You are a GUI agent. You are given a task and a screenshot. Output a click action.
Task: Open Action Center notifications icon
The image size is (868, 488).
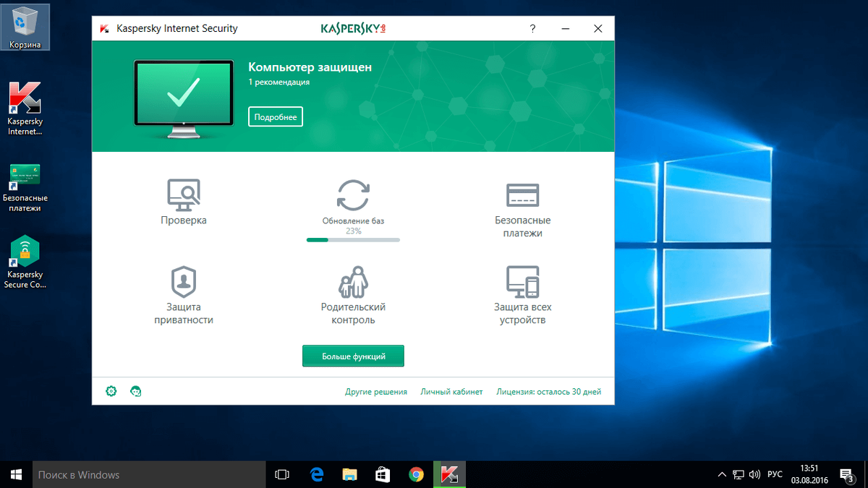coord(846,474)
